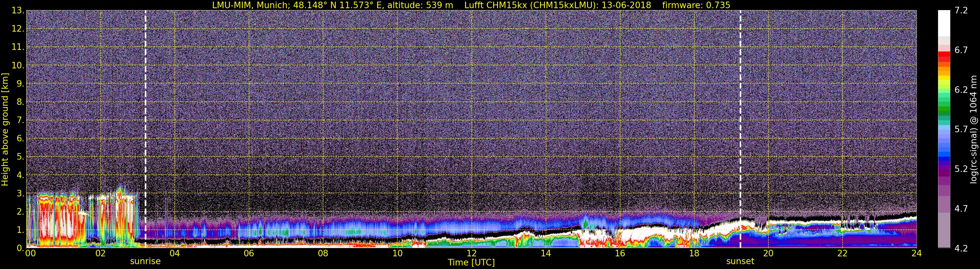980x269 pixels.
Task: Click the '12' time axis tick label
Action: [471, 254]
